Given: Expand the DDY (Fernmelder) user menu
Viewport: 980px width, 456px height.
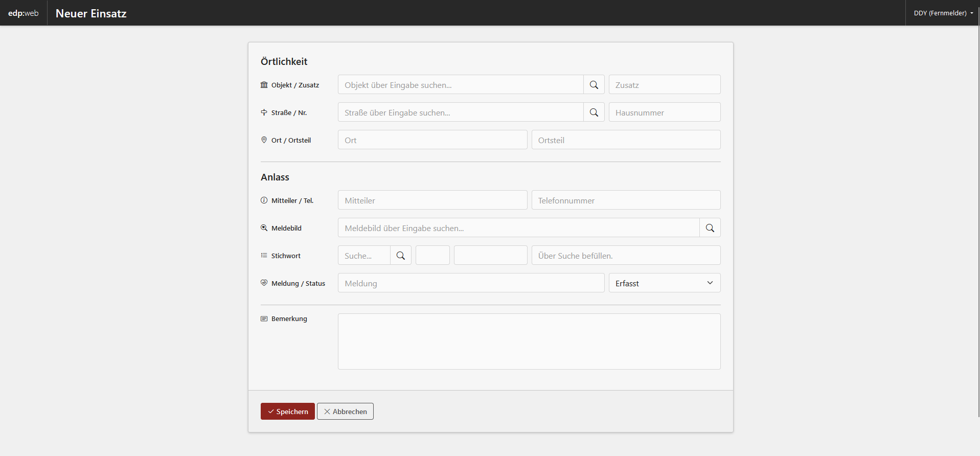Looking at the screenshot, I should point(943,13).
